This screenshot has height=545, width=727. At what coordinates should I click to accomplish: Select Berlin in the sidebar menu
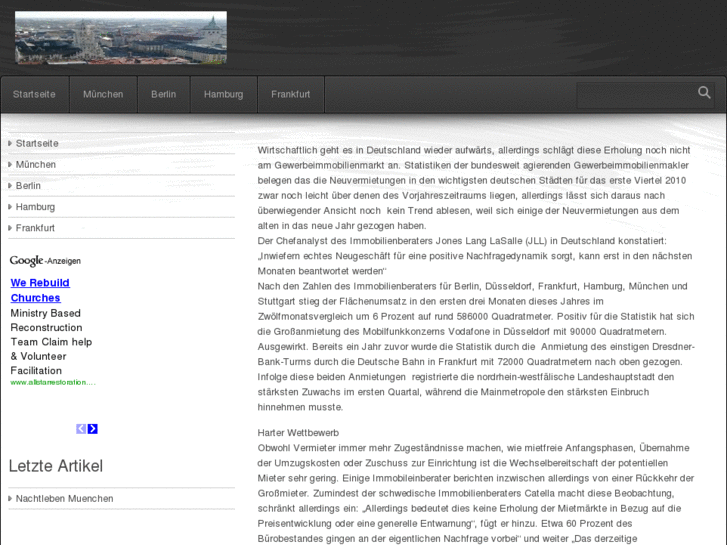(28, 186)
